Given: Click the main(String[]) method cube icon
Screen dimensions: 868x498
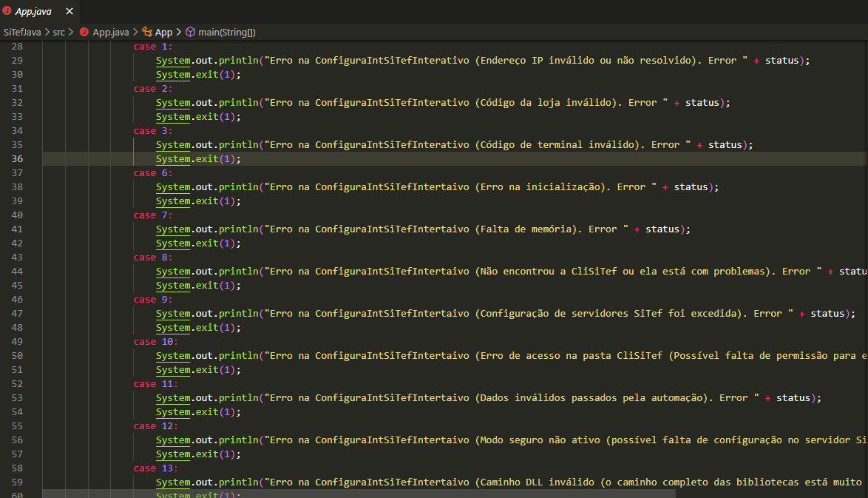Looking at the screenshot, I should (x=191, y=32).
